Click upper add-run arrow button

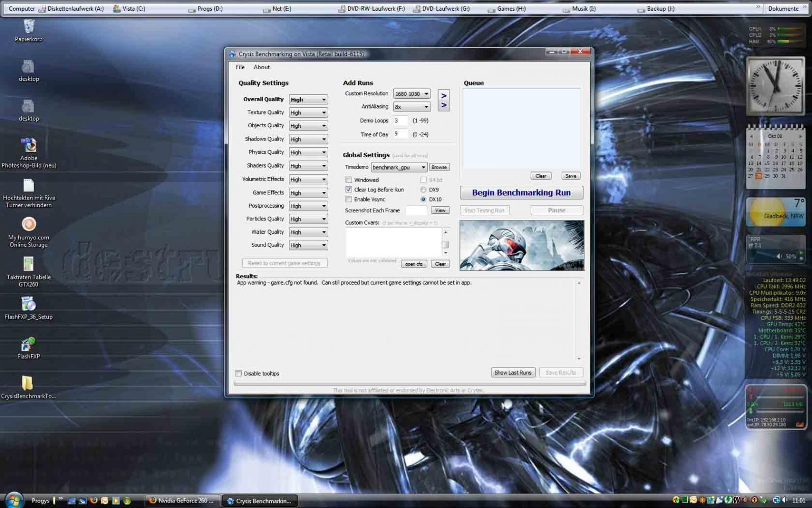click(444, 96)
